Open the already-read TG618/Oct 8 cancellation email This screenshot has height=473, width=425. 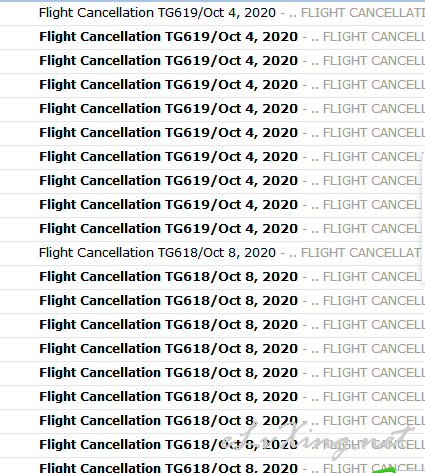(212, 253)
